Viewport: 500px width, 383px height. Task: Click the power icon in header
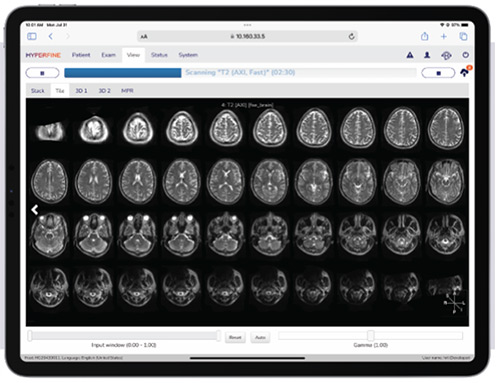click(466, 55)
